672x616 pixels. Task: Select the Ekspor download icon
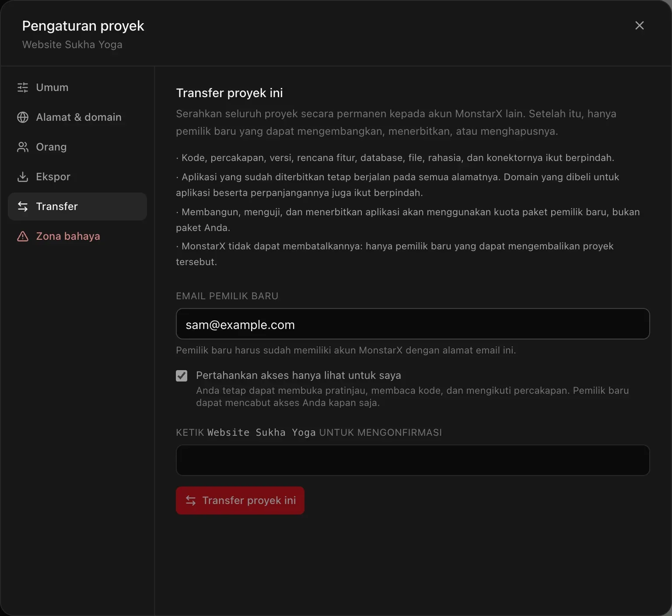point(23,177)
